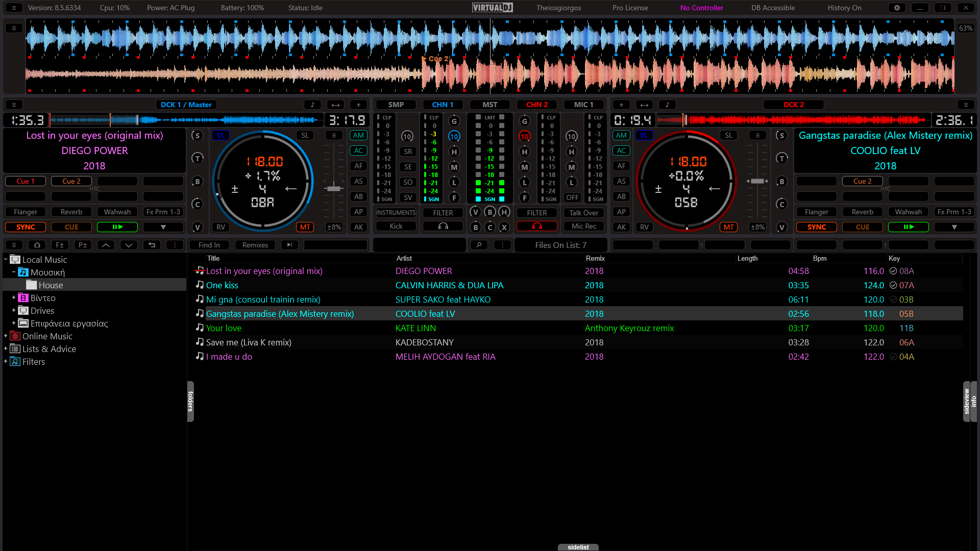This screenshot has width=980, height=551.
Task: Trigger Cue 1 hotcue on Deck 1
Action: tap(26, 181)
